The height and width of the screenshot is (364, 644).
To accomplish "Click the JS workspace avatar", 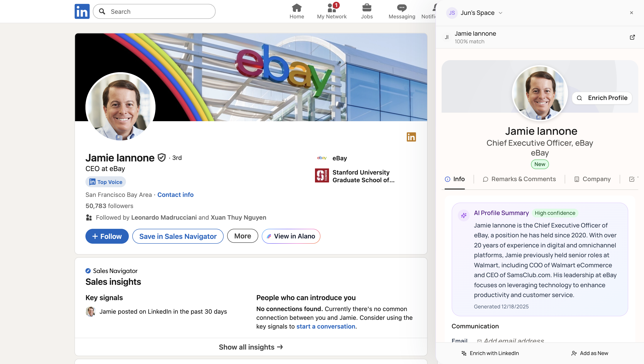I will click(452, 13).
